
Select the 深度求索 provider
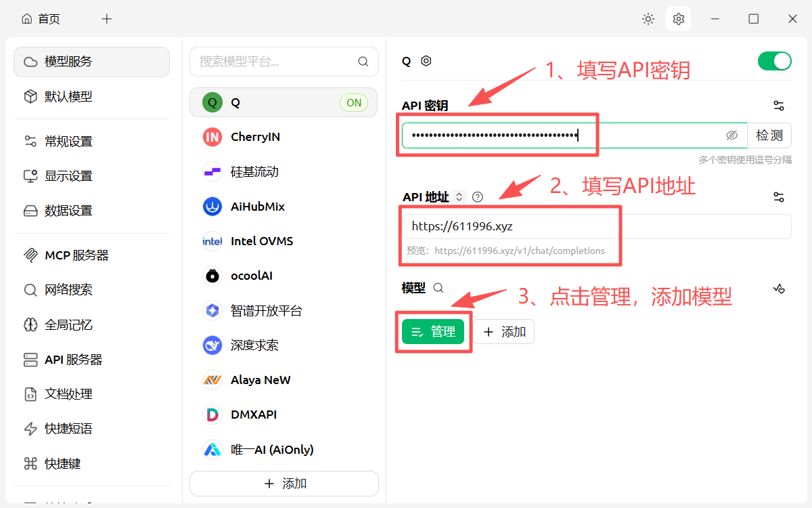(284, 345)
